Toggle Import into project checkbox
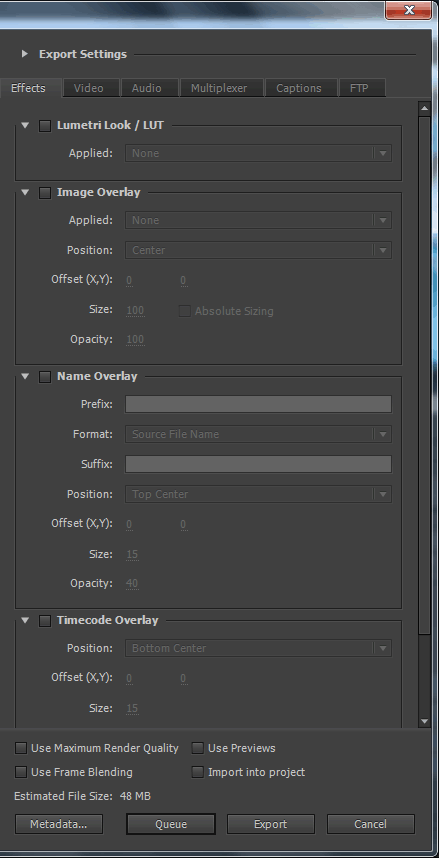The image size is (439, 858). pos(198,772)
